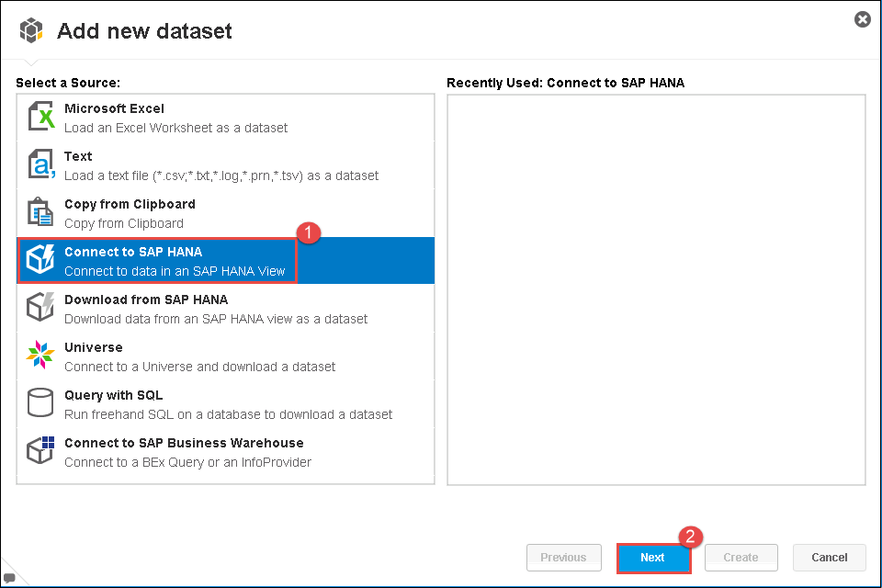Click the Download from SAP HANA icon
The height and width of the screenshot is (588, 882).
pyautogui.click(x=41, y=309)
